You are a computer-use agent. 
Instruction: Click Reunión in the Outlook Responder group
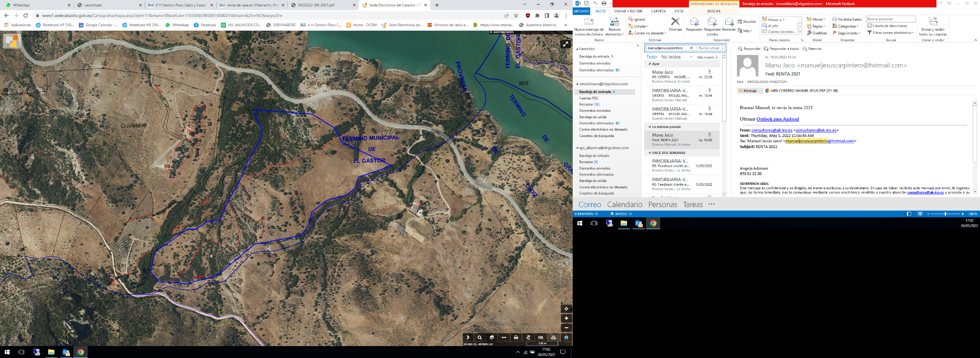(747, 22)
